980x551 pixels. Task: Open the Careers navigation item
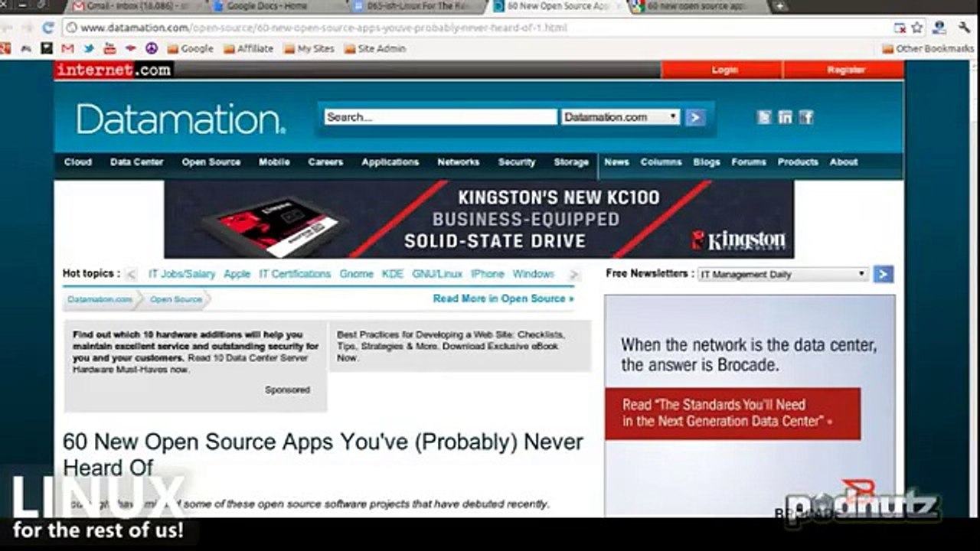click(326, 162)
